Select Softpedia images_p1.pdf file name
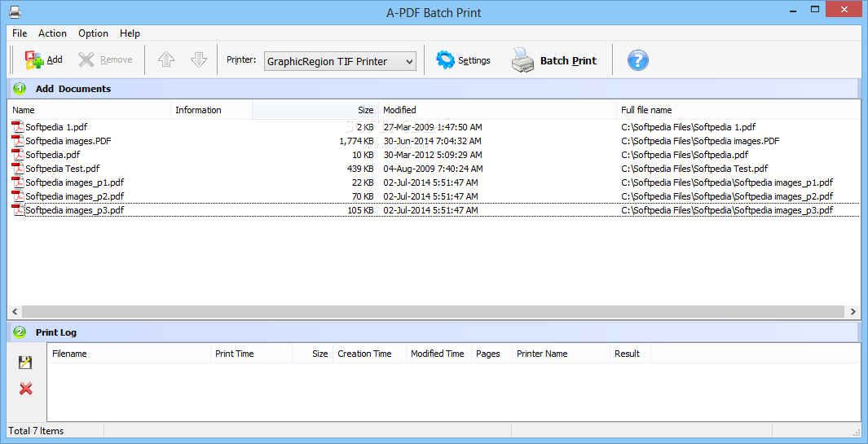The image size is (868, 444). [x=75, y=182]
